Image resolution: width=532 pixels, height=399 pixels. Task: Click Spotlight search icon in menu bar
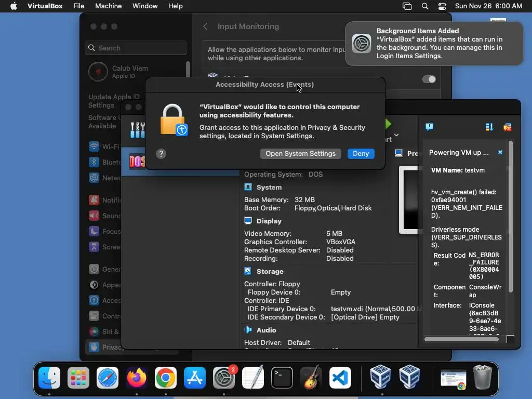point(425,6)
